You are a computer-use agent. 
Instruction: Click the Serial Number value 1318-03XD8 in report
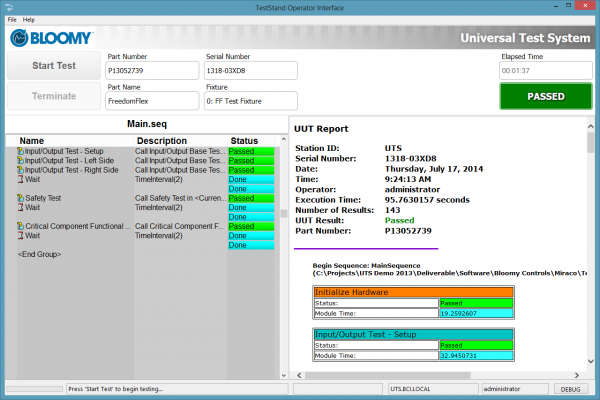coord(411,158)
